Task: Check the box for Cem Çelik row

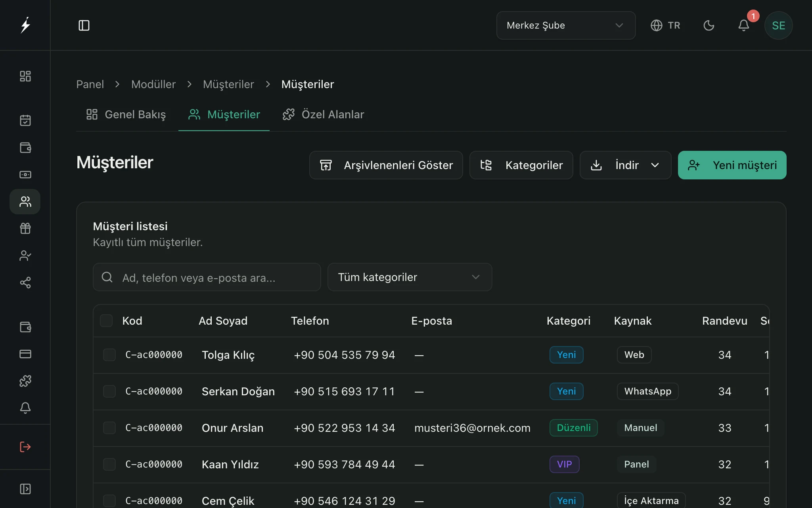Action: click(109, 501)
